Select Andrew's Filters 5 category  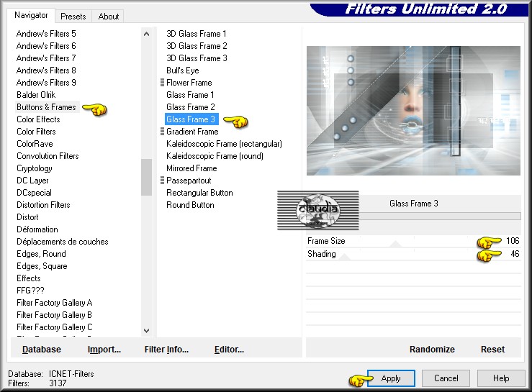tap(46, 34)
